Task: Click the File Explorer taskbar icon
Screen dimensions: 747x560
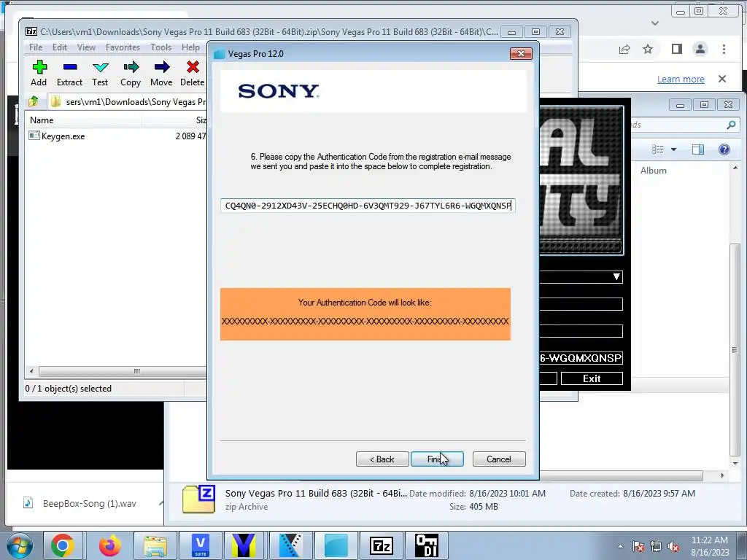Action: tap(155, 545)
